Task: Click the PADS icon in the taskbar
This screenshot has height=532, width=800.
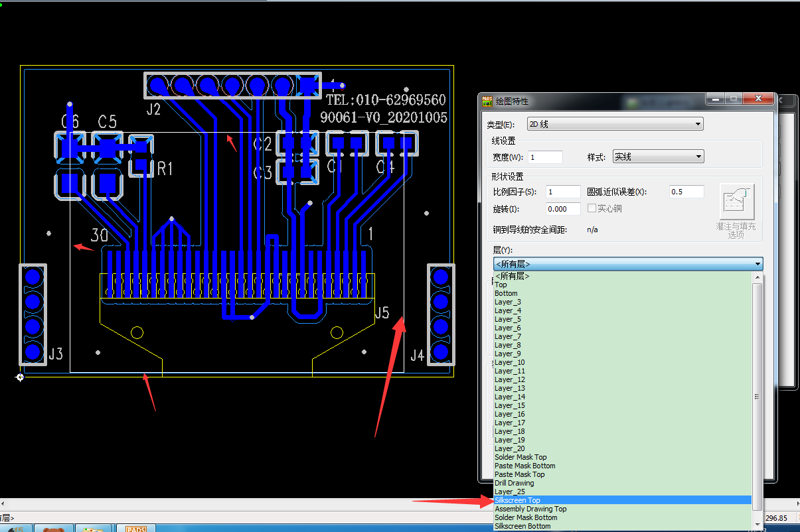Action: pyautogui.click(x=135, y=529)
